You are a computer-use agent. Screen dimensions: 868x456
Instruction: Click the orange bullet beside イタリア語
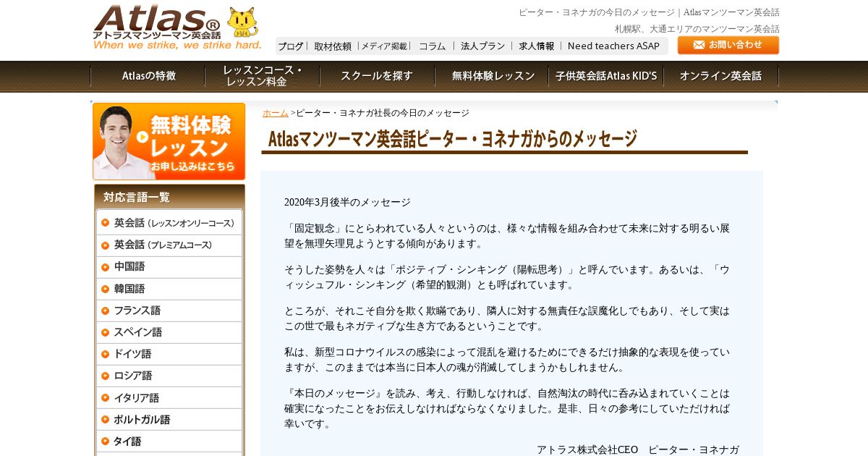coord(106,397)
